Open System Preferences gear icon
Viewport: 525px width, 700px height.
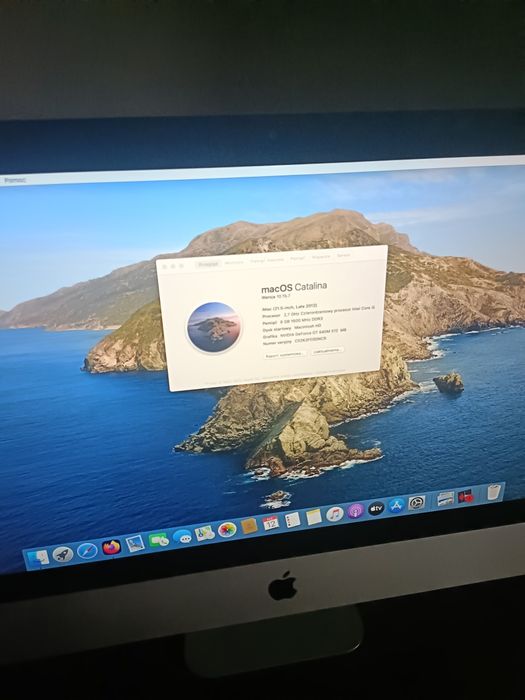(417, 503)
